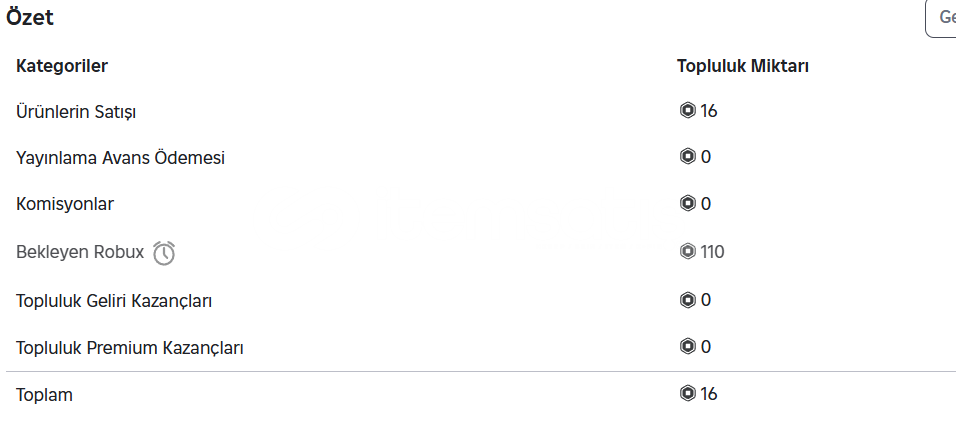Click the Robux icon in the Ürünlerin Satışı row
Screen dimensions: 956x437
click(x=687, y=111)
